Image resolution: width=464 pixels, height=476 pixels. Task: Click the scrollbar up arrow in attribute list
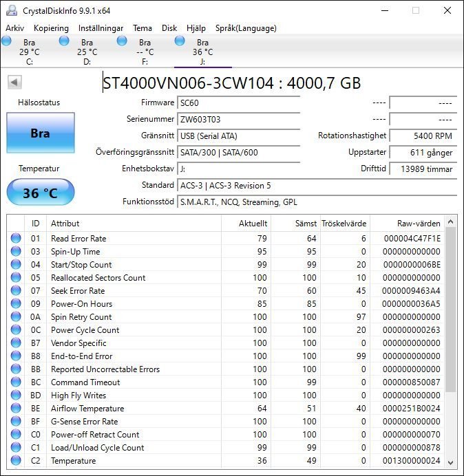click(451, 222)
